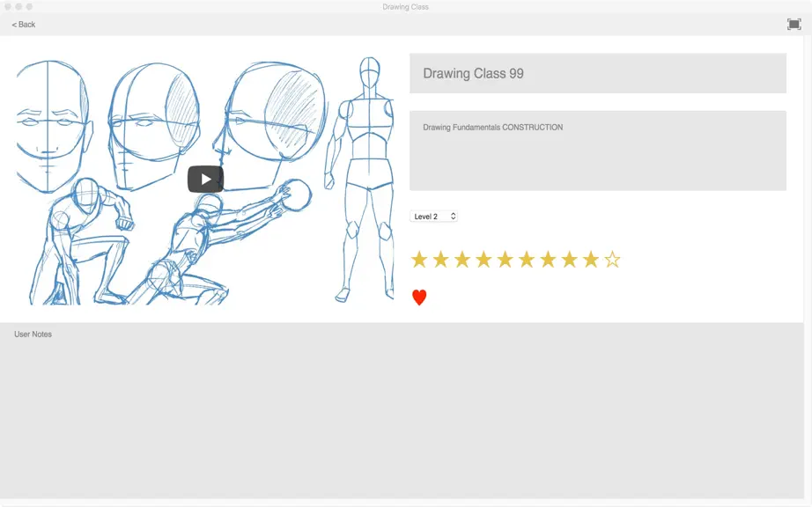812x507 pixels.
Task: Click the fourth rating star
Action: point(484,259)
